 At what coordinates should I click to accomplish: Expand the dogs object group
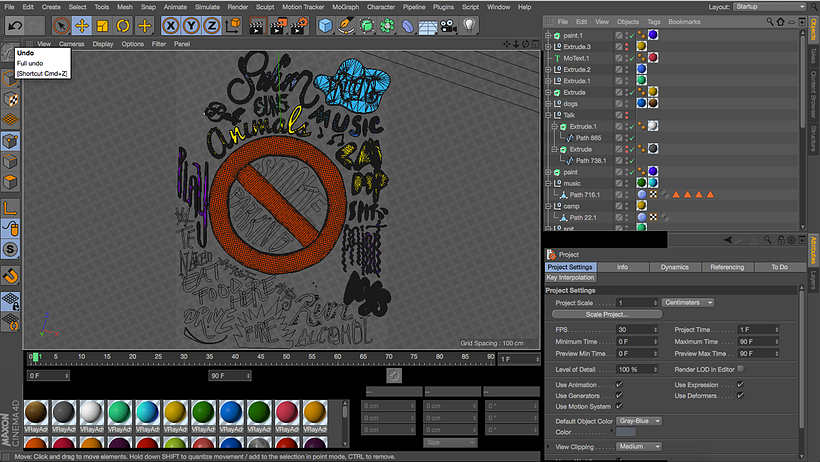548,104
